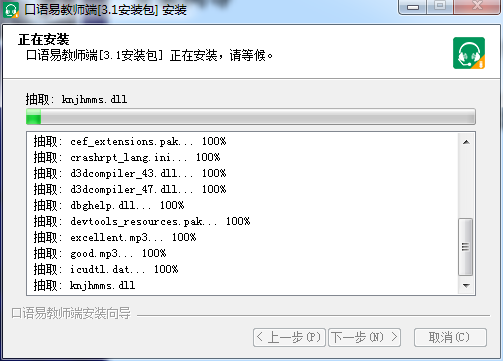
Task: Click the 取消(C) cancel button
Action: pos(450,337)
